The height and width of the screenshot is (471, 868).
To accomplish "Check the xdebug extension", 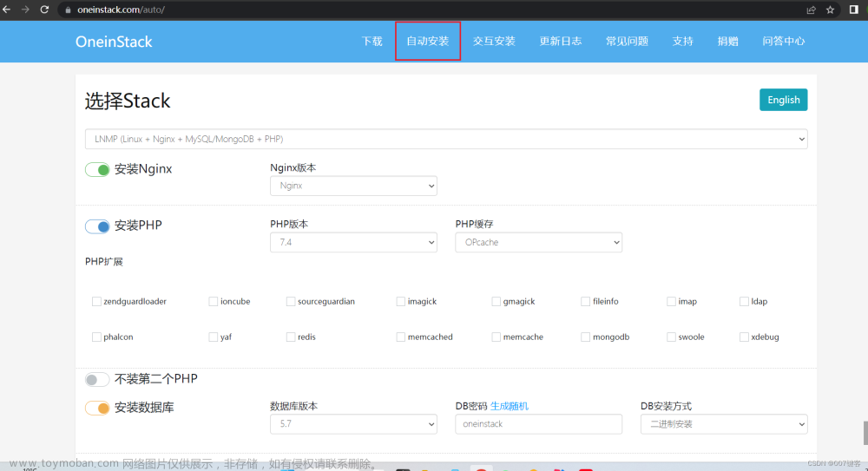I will point(744,337).
